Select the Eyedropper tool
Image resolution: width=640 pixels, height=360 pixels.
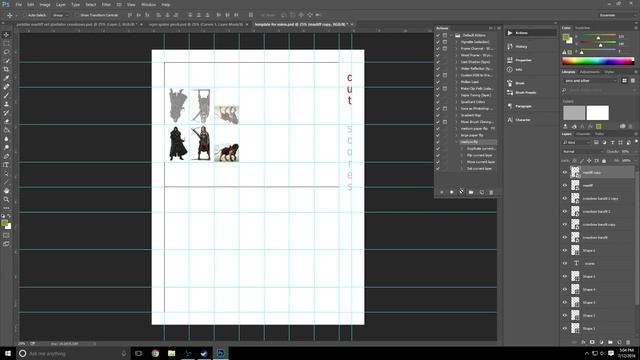click(x=6, y=78)
